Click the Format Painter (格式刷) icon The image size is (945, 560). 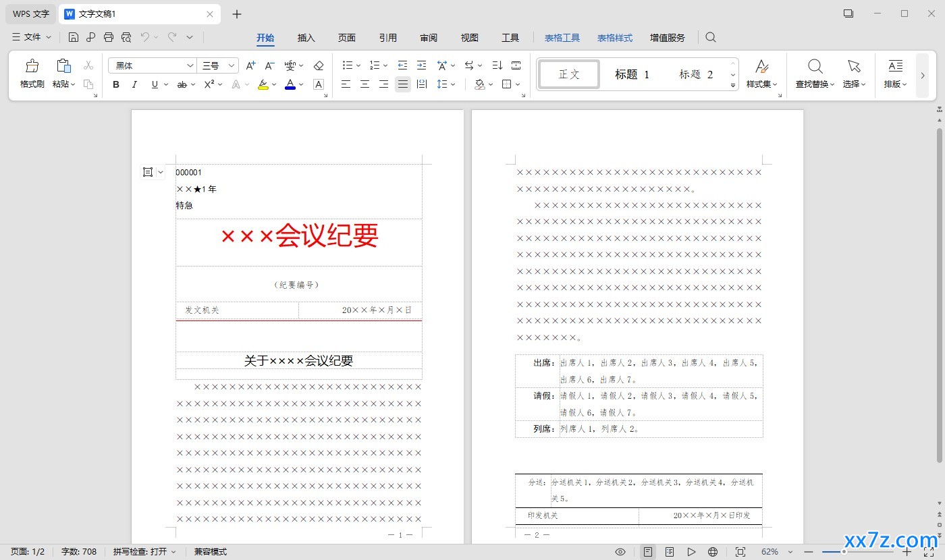point(32,74)
